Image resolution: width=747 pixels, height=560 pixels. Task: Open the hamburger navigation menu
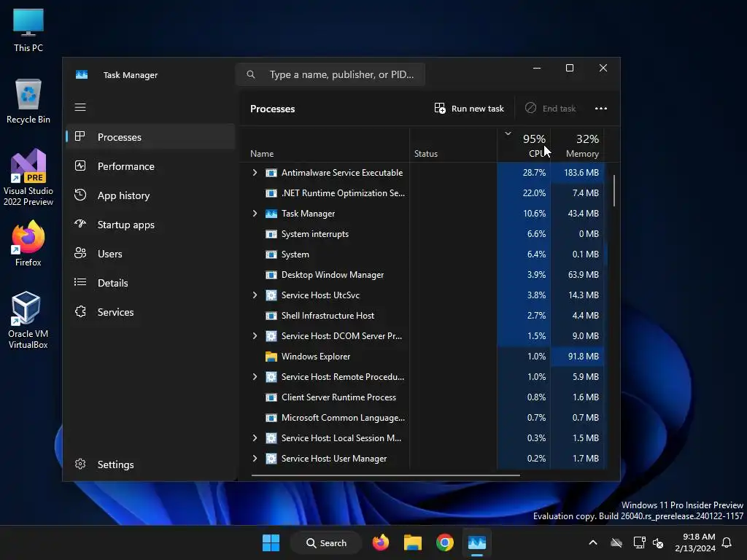click(80, 107)
